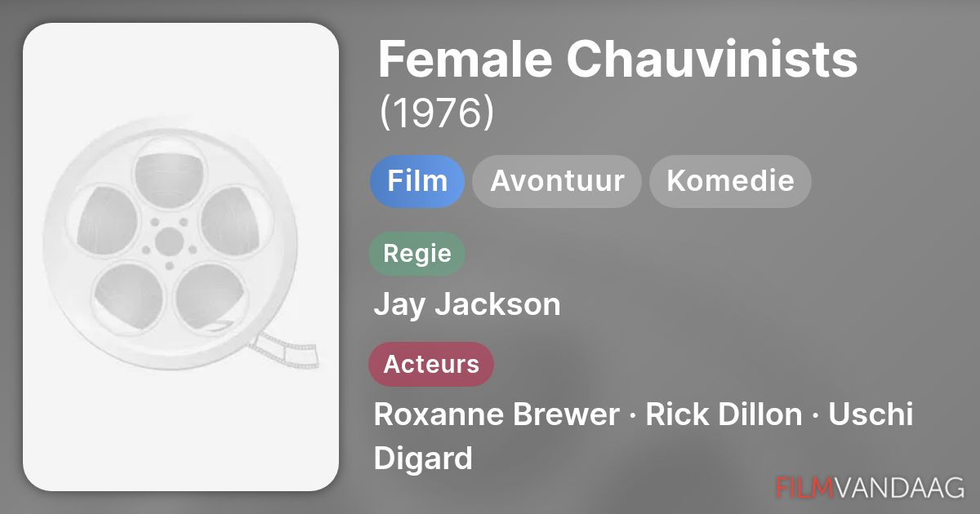Open actor Uschi Digard

click(x=871, y=414)
